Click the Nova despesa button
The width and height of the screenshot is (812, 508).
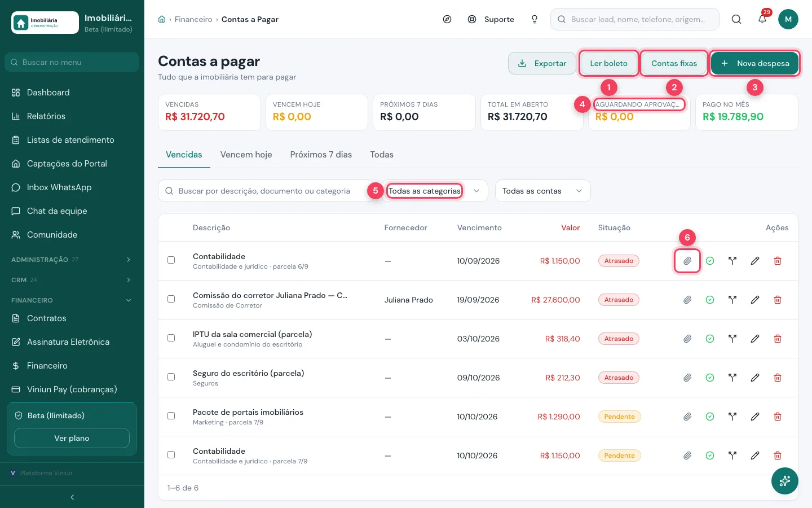coord(754,63)
